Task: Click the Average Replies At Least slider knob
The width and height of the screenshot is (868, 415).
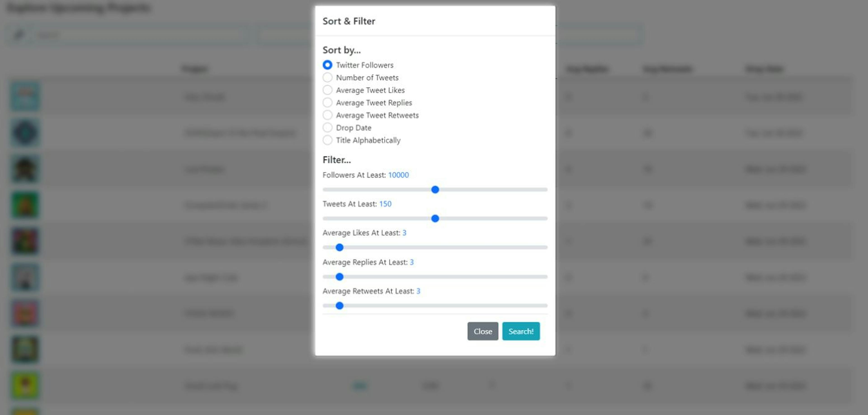Action: point(339,276)
